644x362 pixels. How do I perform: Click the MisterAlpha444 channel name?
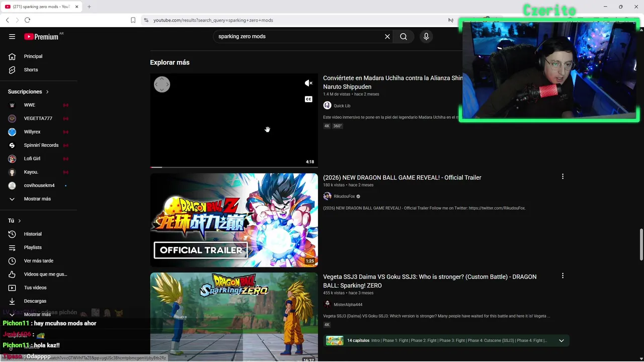348,305
